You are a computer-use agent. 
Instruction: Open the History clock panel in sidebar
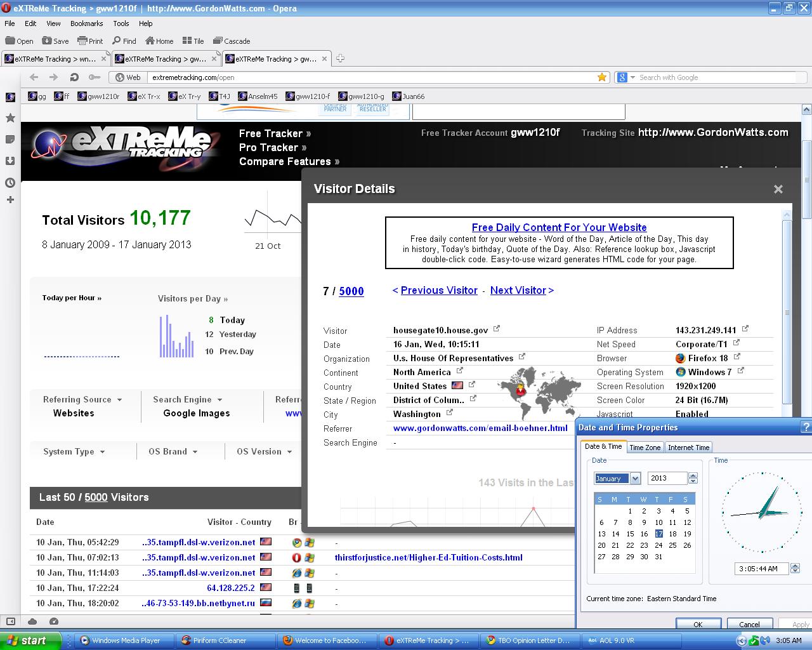(x=10, y=183)
